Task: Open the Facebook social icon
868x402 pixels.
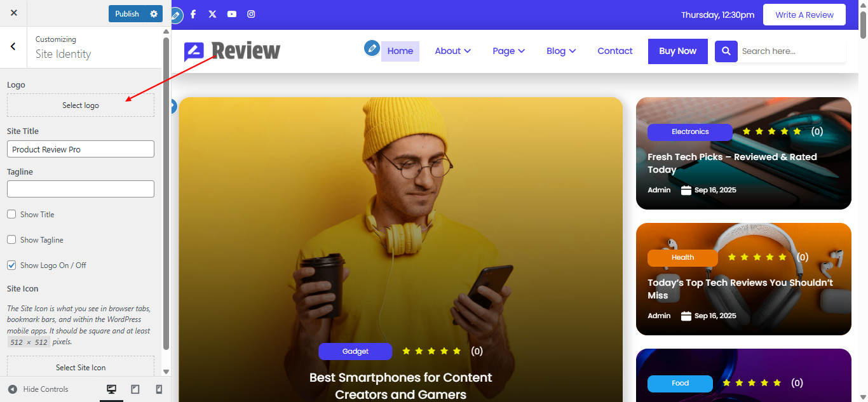Action: tap(193, 14)
